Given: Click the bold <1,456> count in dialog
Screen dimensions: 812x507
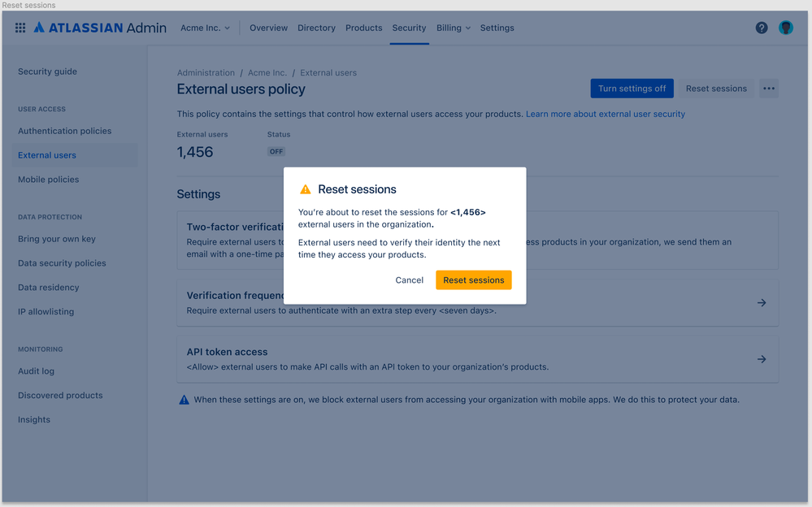Looking at the screenshot, I should point(467,212).
